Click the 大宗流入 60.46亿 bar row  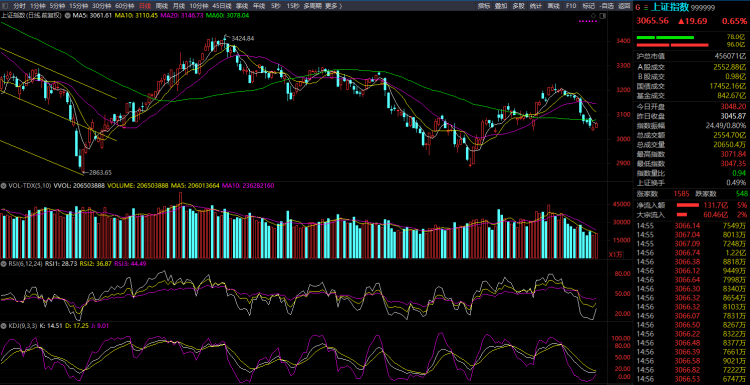[x=691, y=215]
